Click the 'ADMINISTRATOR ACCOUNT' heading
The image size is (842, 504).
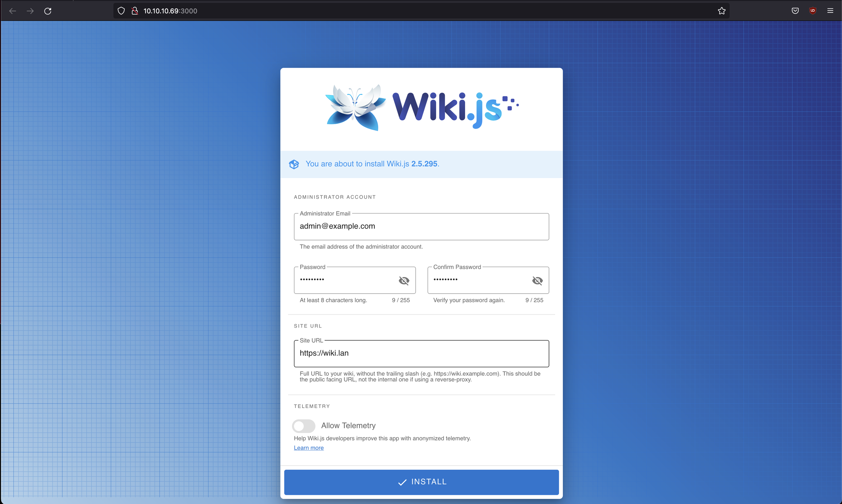click(x=335, y=197)
